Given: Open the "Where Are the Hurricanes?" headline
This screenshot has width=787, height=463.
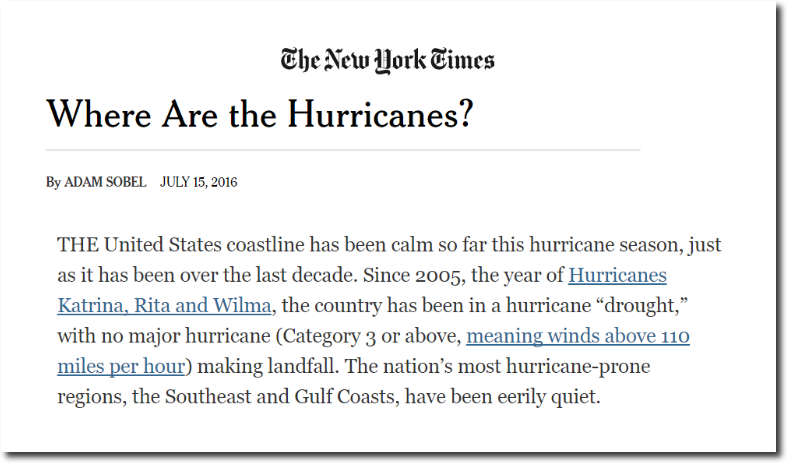Looking at the screenshot, I should click(260, 114).
